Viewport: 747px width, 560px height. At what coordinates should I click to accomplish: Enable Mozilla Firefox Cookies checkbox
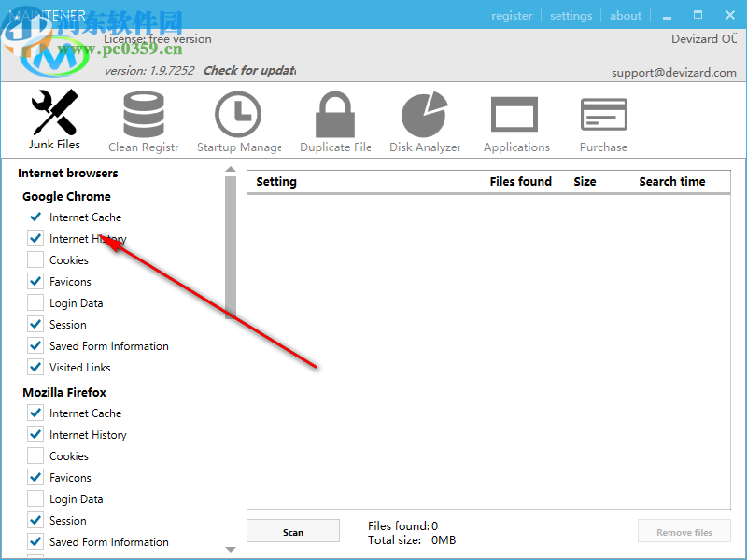(35, 455)
